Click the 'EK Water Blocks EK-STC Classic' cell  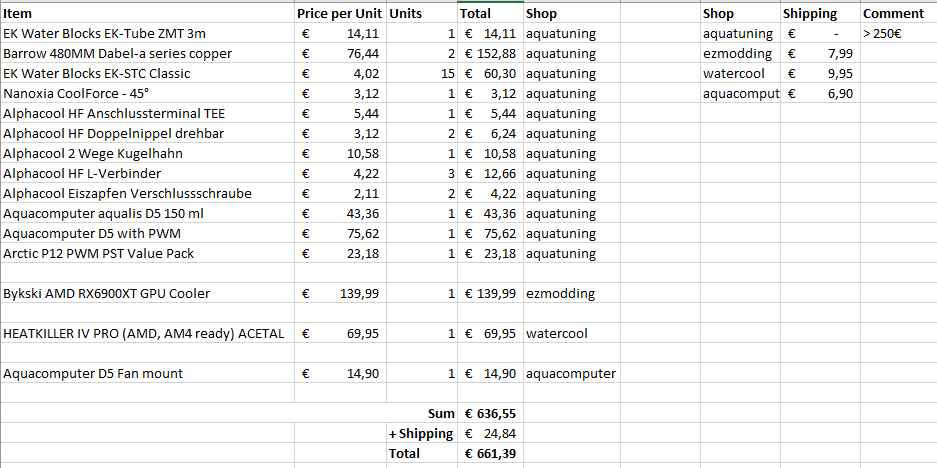coord(147,74)
